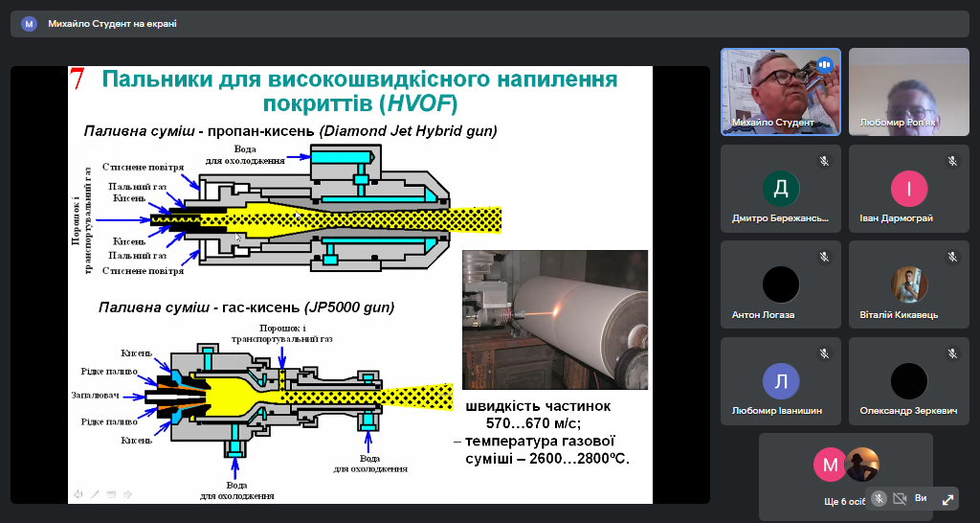980x523 pixels.
Task: Open the 'Ще 6 осіб' overflow participants tile
Action: tap(845, 476)
